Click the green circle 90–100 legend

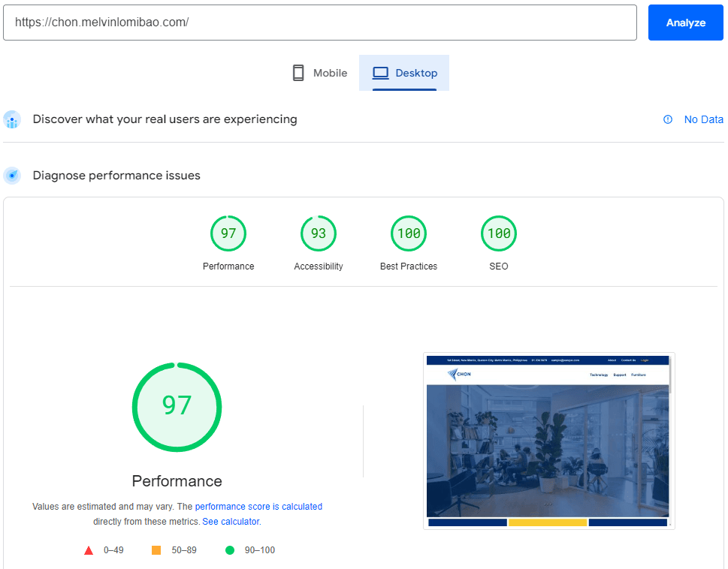click(x=230, y=550)
